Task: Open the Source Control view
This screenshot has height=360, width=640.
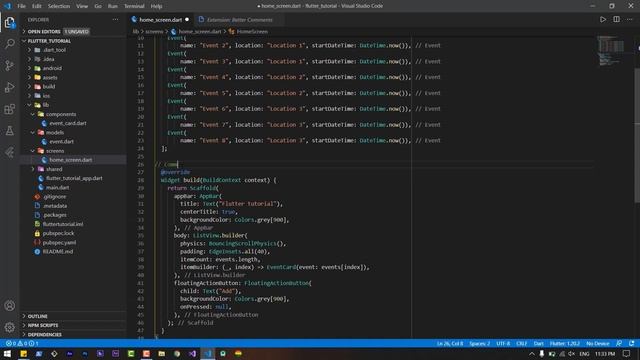Action: (9, 65)
